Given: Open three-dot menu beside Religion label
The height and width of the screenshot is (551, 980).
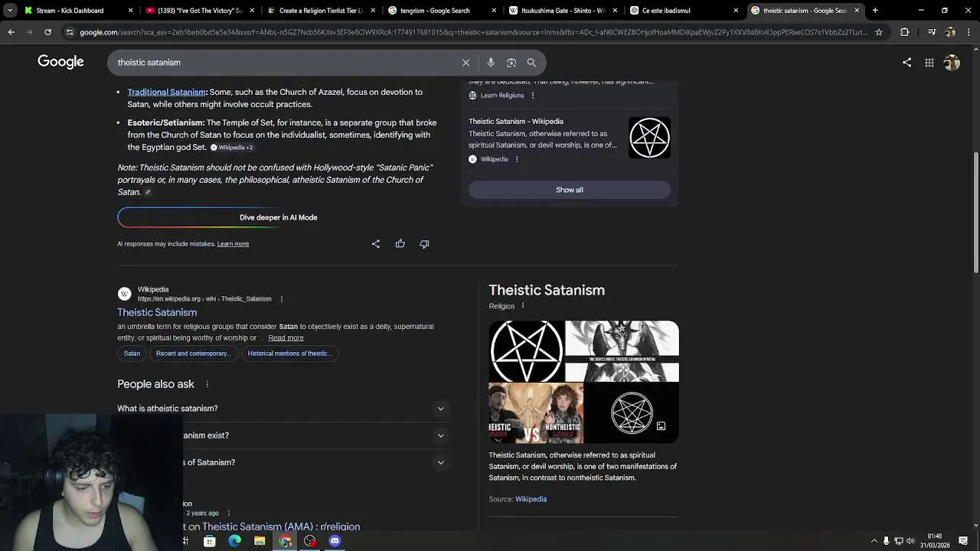Looking at the screenshot, I should pos(523,306).
